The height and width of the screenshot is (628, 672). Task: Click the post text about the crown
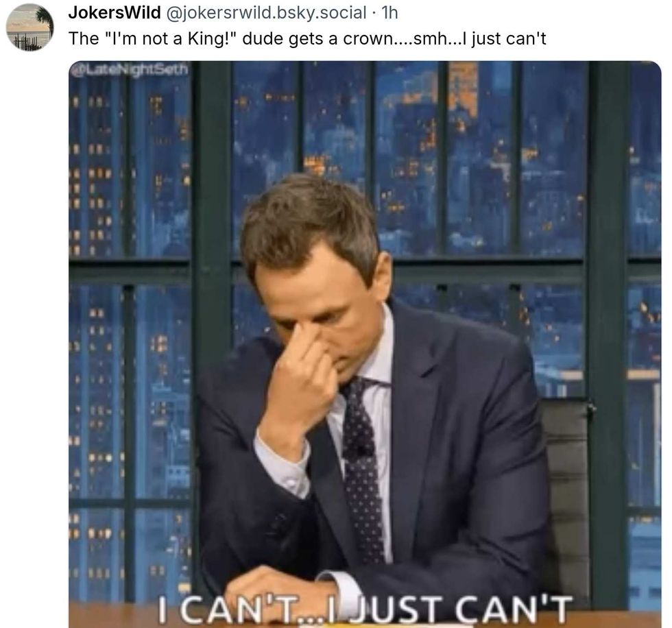[x=307, y=38]
